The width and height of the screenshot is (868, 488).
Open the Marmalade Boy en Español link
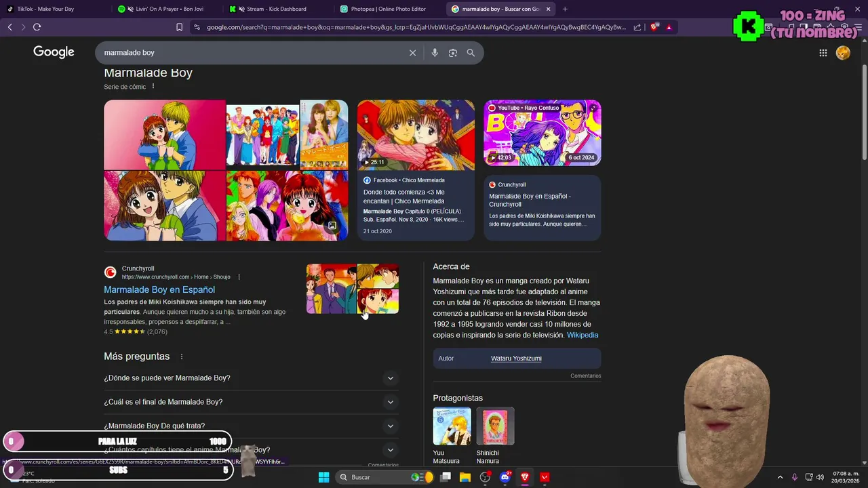pos(159,289)
